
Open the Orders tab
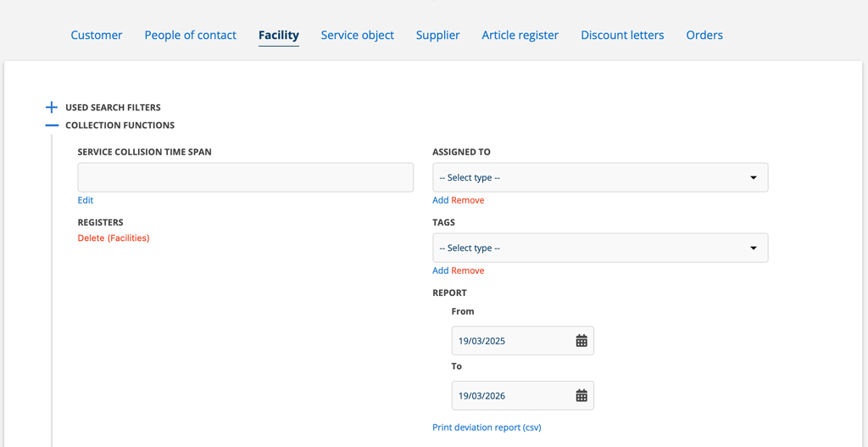704,35
